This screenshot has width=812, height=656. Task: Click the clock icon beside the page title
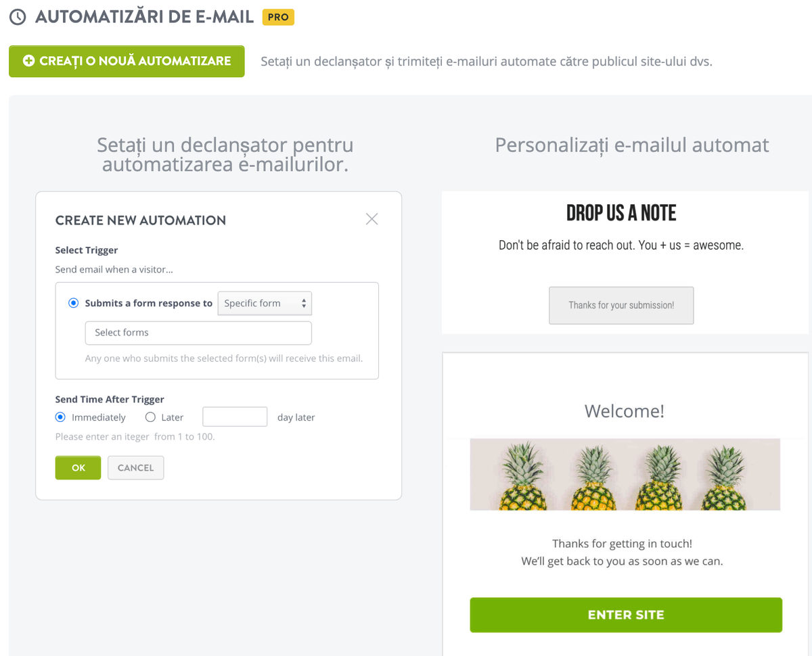click(x=18, y=17)
